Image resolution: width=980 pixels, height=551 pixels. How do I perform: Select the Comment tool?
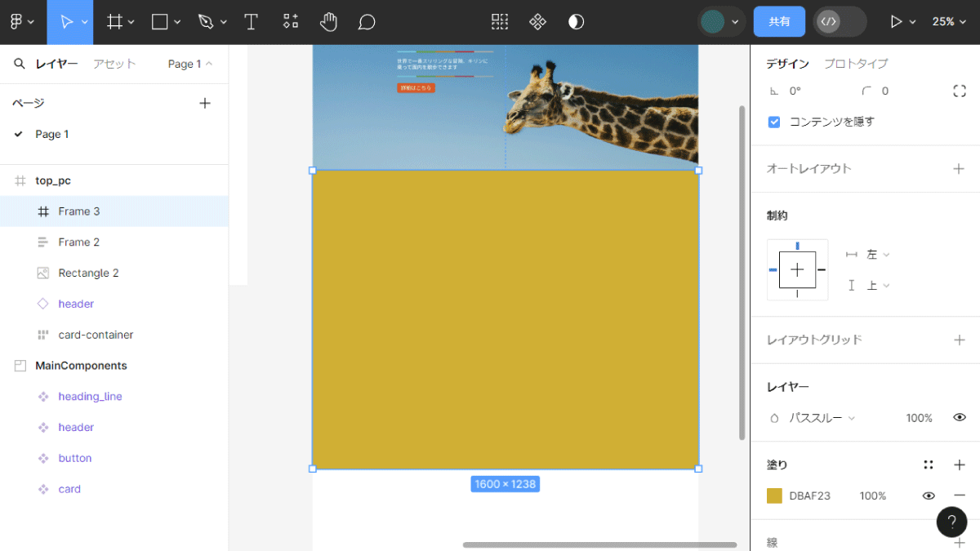pos(367,22)
